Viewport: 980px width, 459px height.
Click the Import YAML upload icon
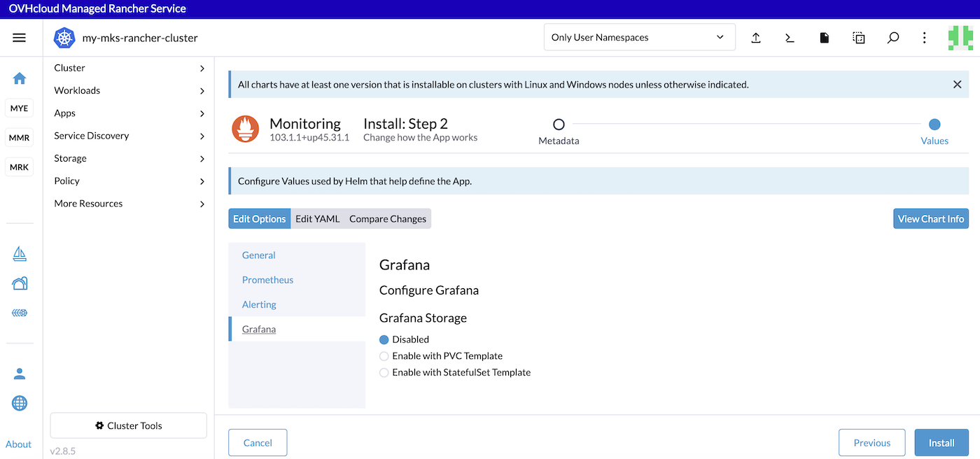click(756, 38)
